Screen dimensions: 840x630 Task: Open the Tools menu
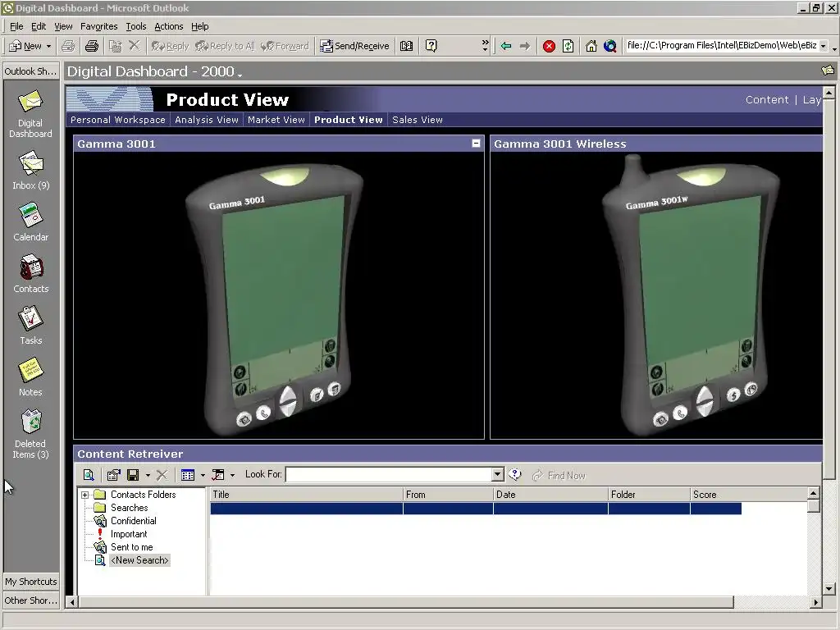(136, 26)
